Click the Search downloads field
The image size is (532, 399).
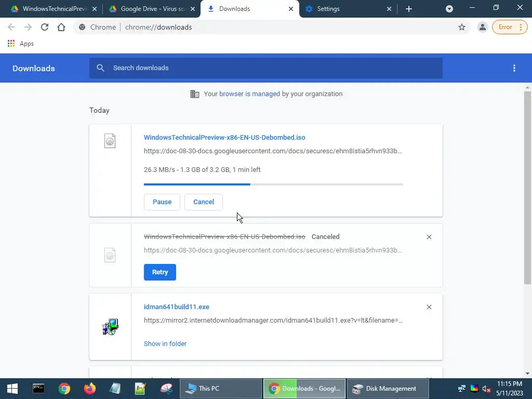pyautogui.click(x=266, y=68)
